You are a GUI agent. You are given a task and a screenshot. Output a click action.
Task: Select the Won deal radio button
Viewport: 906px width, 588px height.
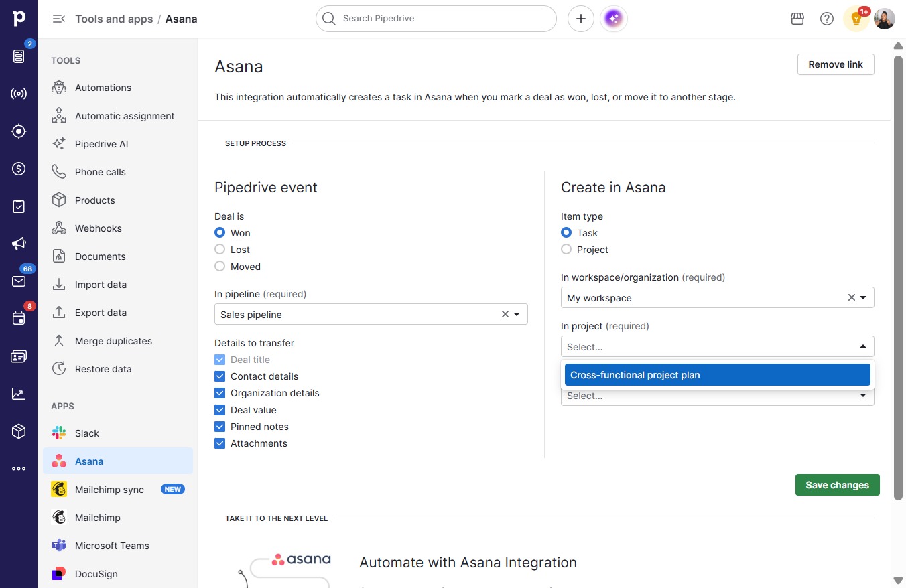coord(220,233)
